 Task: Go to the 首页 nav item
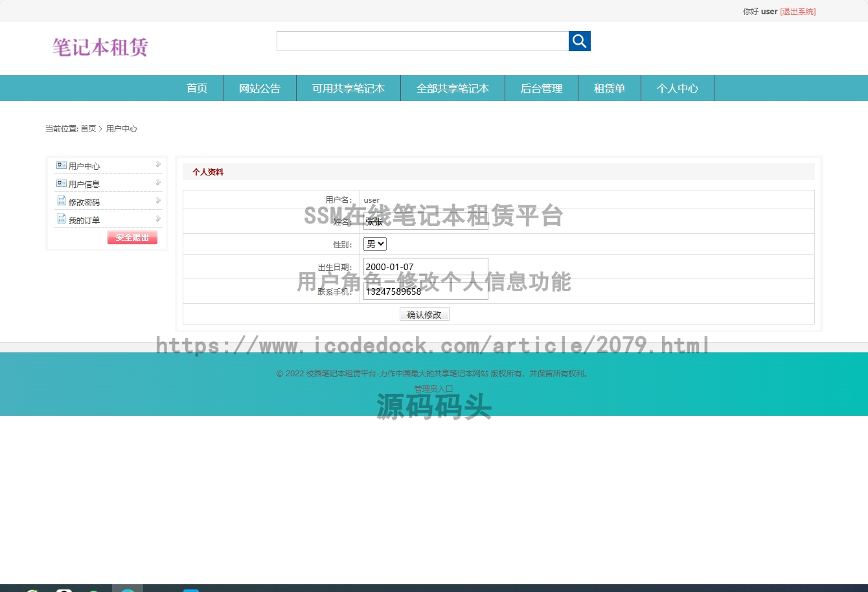(197, 88)
